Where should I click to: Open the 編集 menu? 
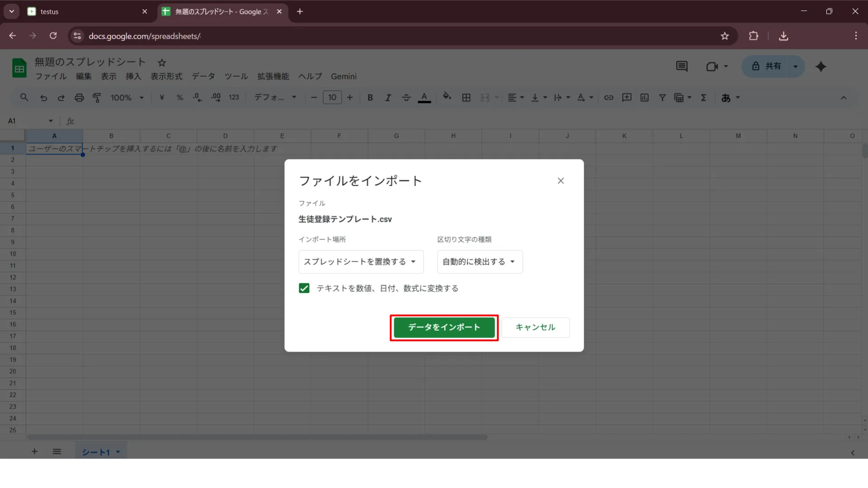tap(84, 76)
